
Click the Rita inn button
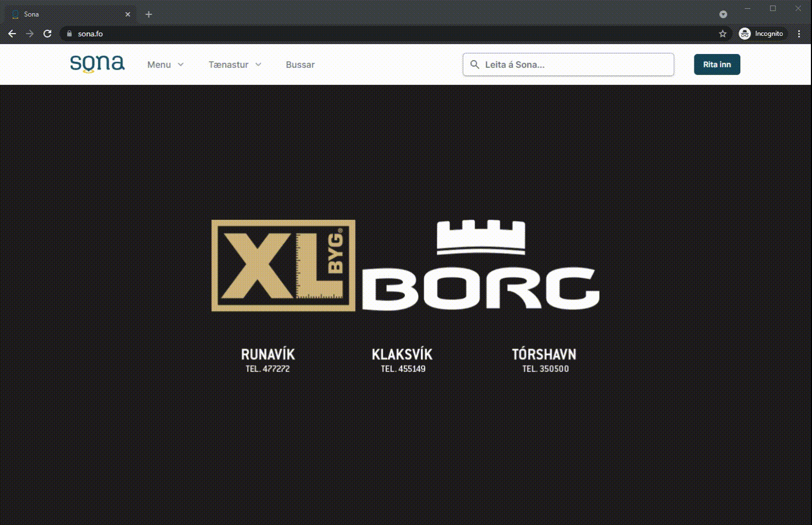click(717, 65)
